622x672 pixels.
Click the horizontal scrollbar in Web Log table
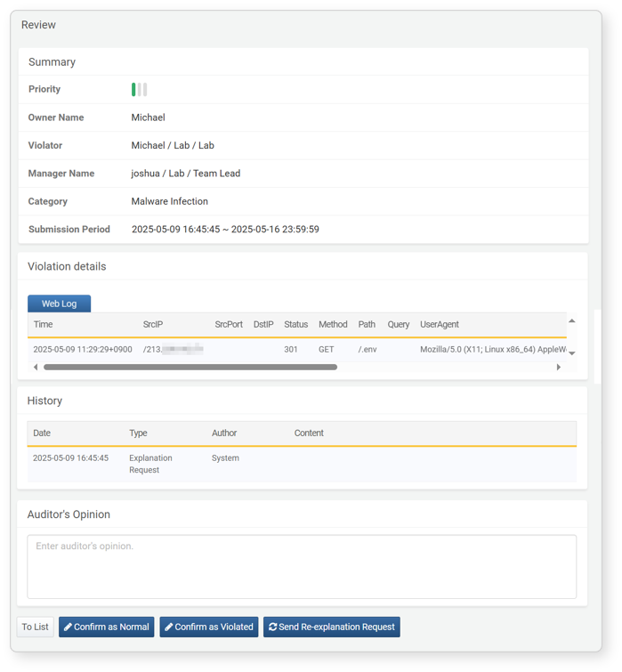click(x=190, y=367)
